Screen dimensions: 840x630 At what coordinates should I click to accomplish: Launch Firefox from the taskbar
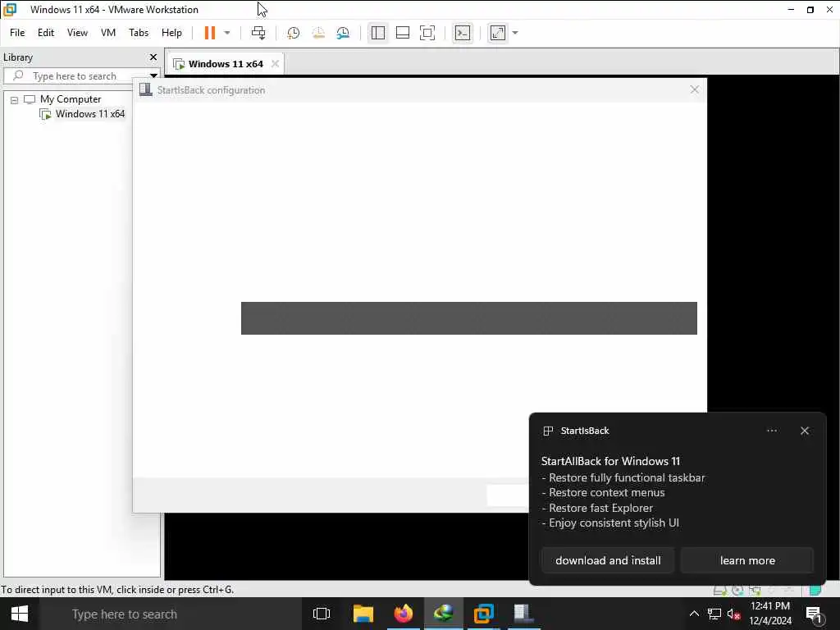click(404, 614)
